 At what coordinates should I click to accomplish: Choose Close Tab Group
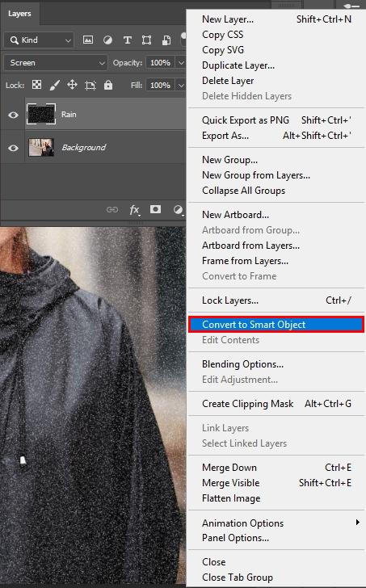pos(238,577)
